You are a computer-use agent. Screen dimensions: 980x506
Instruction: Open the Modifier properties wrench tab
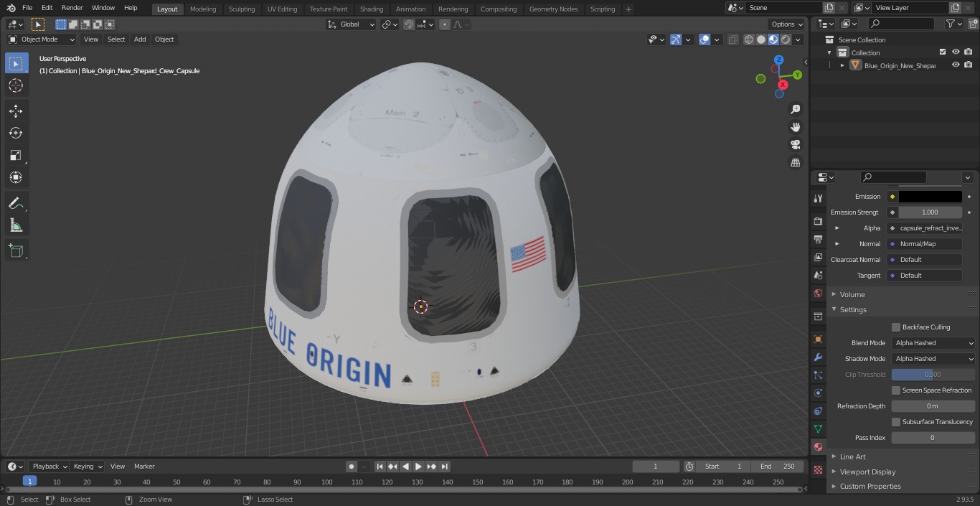pyautogui.click(x=818, y=357)
